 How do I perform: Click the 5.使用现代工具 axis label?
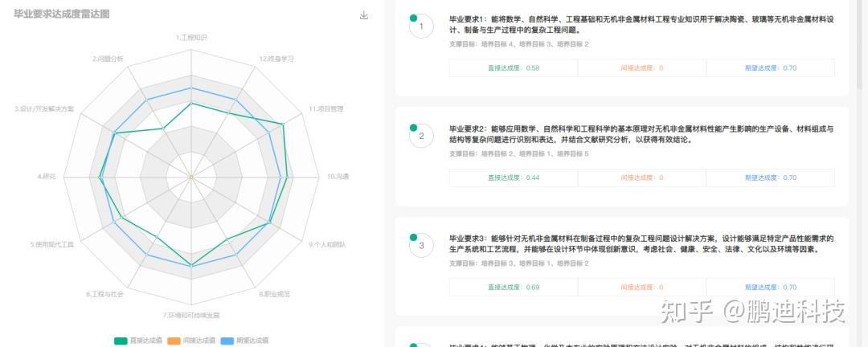(x=51, y=244)
